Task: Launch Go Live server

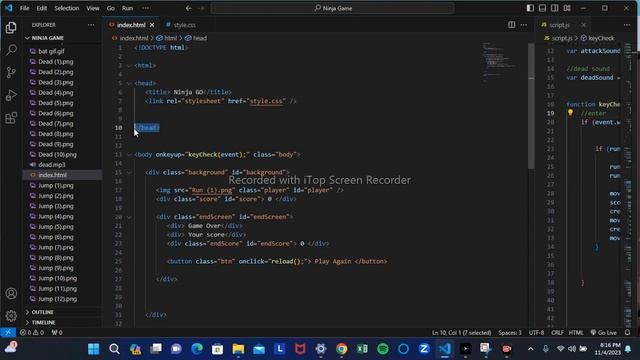Action: tap(604, 333)
